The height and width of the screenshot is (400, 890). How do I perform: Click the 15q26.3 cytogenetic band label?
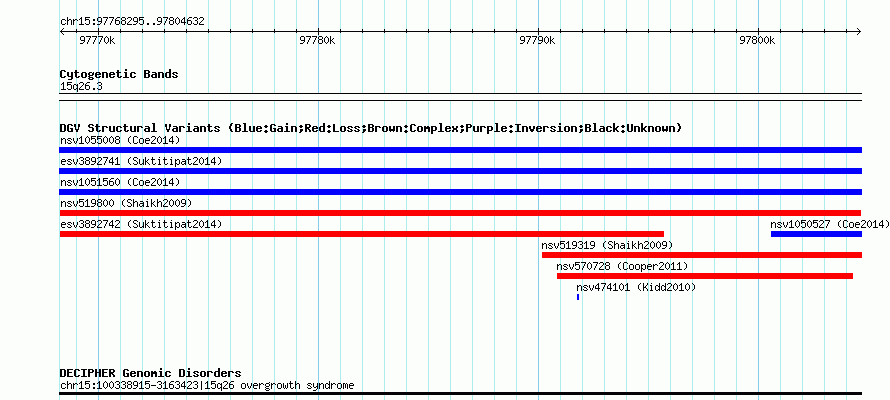[x=81, y=87]
